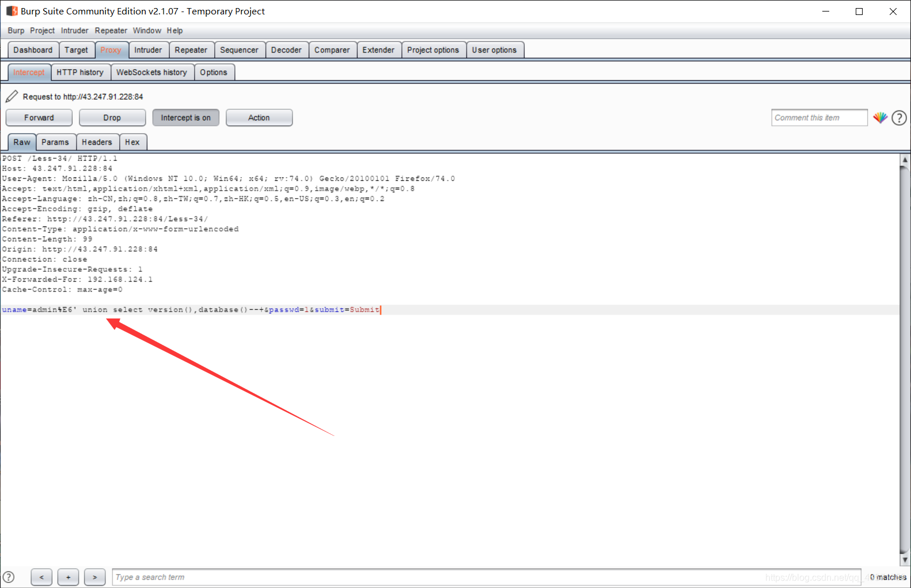Image resolution: width=911 pixels, height=588 pixels.
Task: Open the Extender tab
Action: (x=378, y=50)
